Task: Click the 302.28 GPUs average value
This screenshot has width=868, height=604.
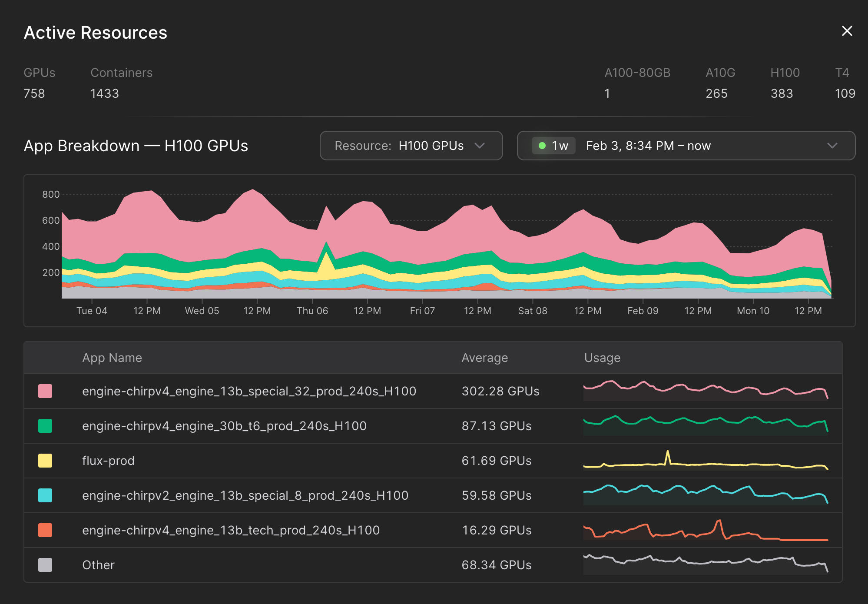Action: tap(500, 391)
